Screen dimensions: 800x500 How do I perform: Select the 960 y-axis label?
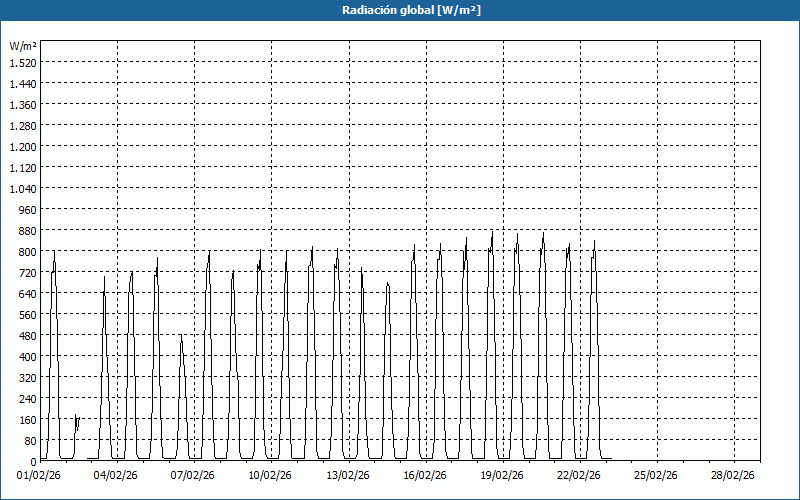(26, 210)
